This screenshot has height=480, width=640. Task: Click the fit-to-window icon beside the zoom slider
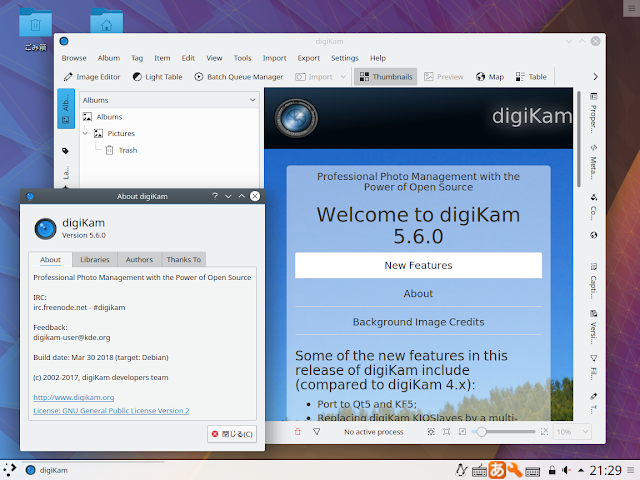tap(447, 431)
